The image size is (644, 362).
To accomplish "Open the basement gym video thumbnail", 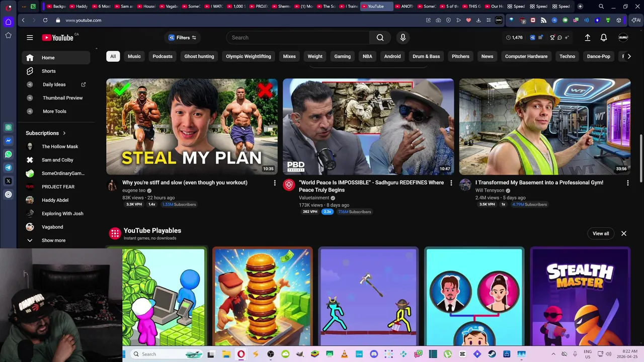I will 545,127.
